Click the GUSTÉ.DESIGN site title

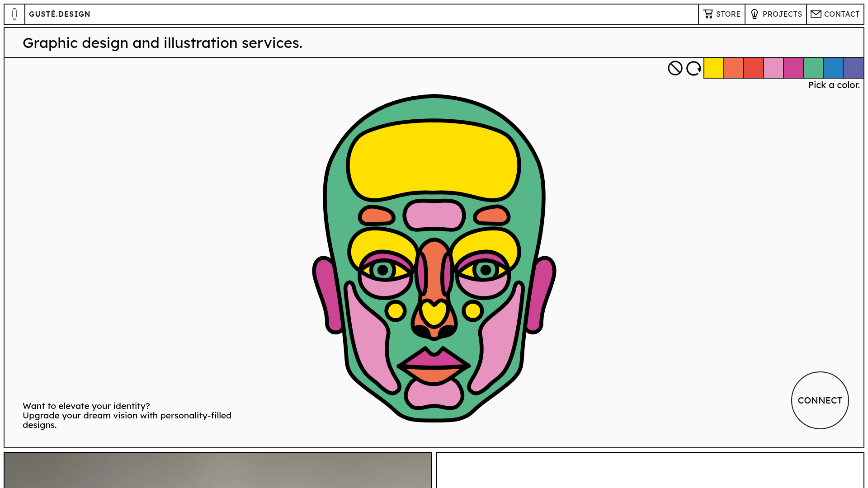tap(60, 14)
